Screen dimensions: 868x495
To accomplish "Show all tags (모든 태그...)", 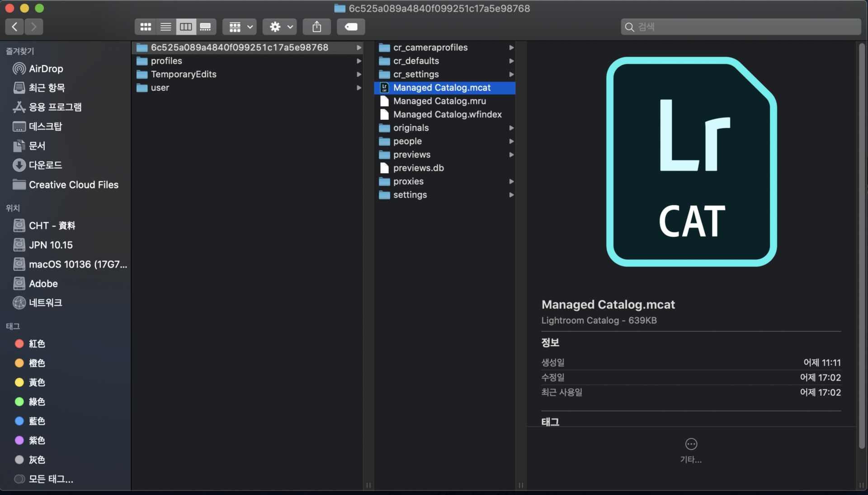I will (x=51, y=479).
